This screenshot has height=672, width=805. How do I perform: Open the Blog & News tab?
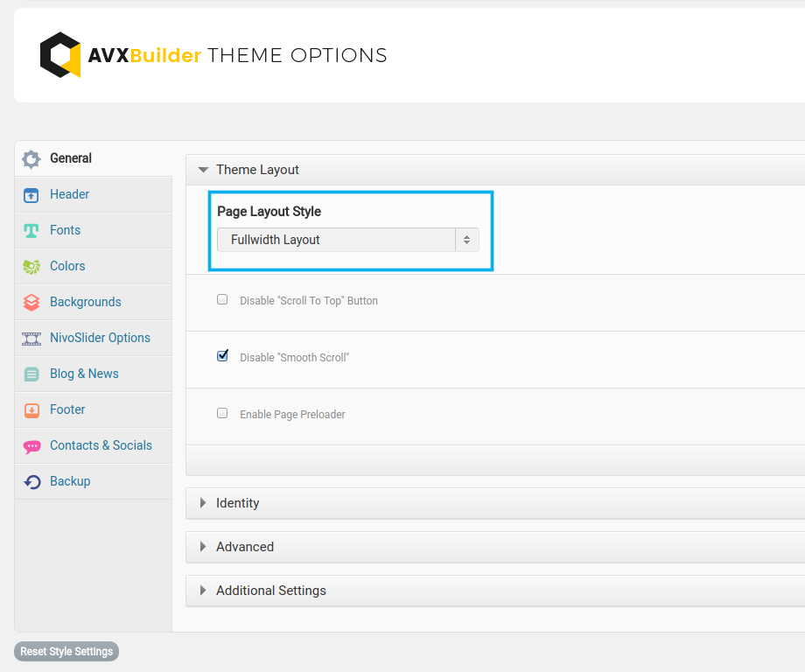[x=84, y=374]
